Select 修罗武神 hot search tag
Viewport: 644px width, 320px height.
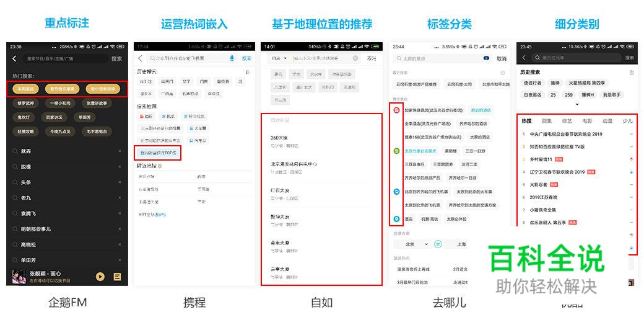point(25,103)
